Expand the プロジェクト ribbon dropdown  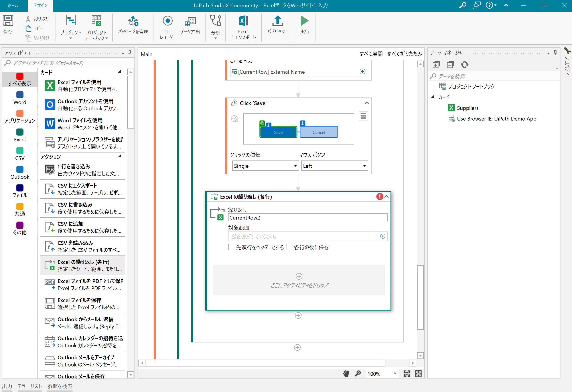coord(71,38)
